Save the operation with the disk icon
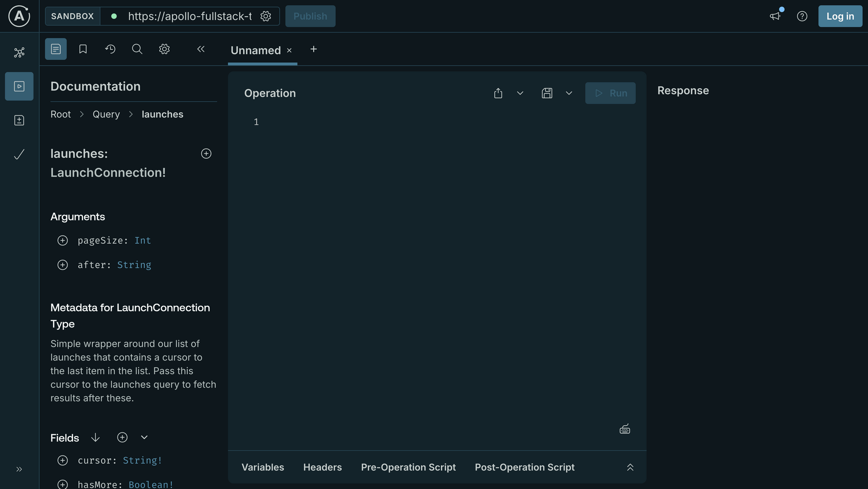The image size is (868, 489). pyautogui.click(x=547, y=93)
